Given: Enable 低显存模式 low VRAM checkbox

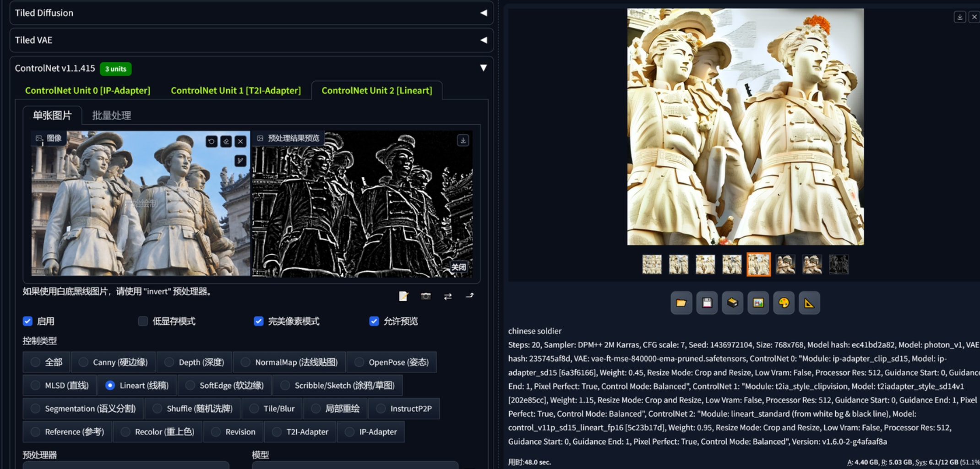Looking at the screenshot, I should tap(143, 321).
